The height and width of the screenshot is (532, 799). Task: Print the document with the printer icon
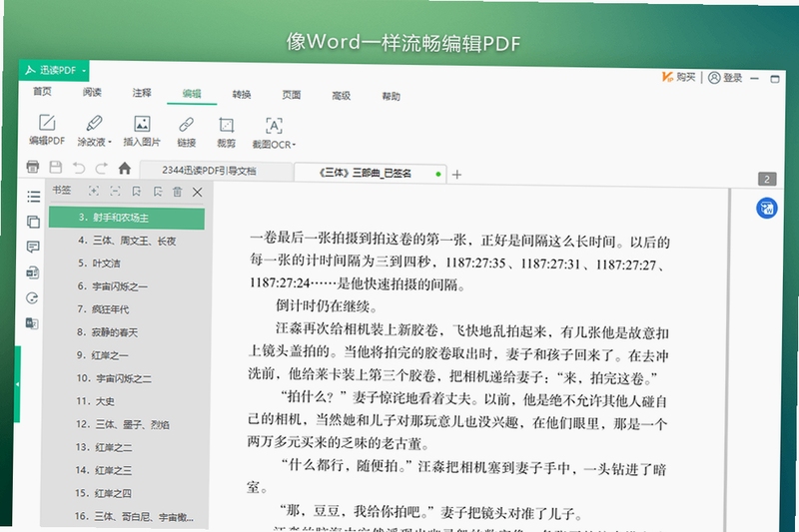coord(33,167)
